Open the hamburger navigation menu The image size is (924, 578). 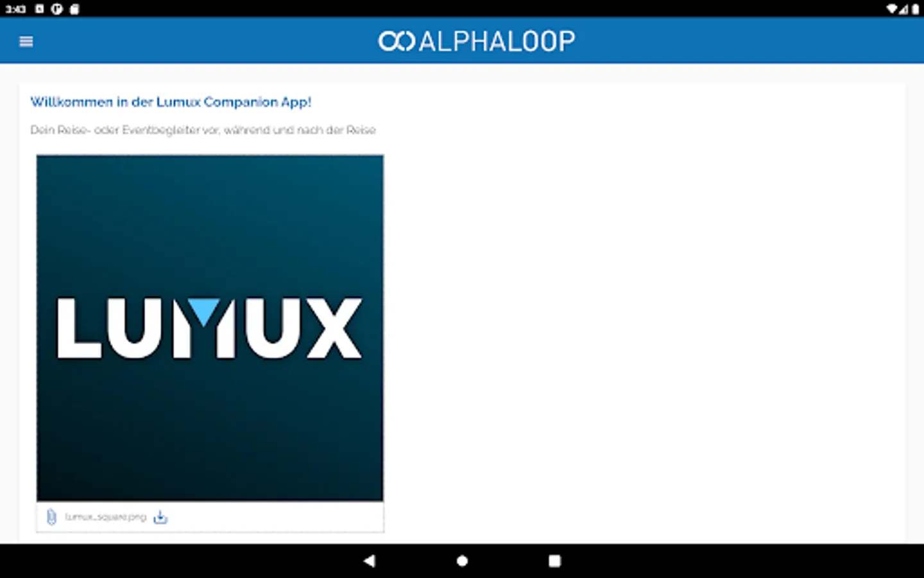[x=26, y=42]
